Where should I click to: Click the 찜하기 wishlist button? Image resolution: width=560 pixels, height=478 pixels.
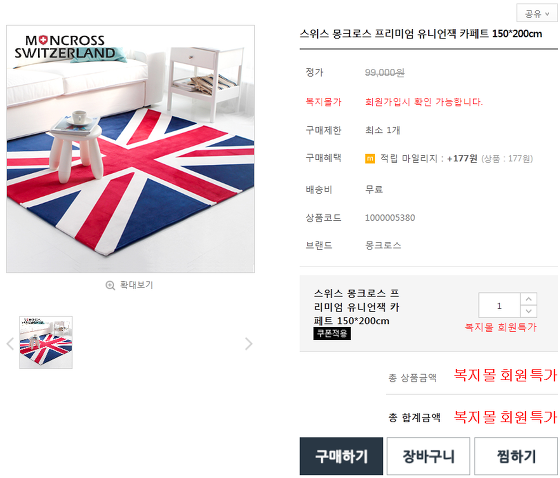click(516, 456)
